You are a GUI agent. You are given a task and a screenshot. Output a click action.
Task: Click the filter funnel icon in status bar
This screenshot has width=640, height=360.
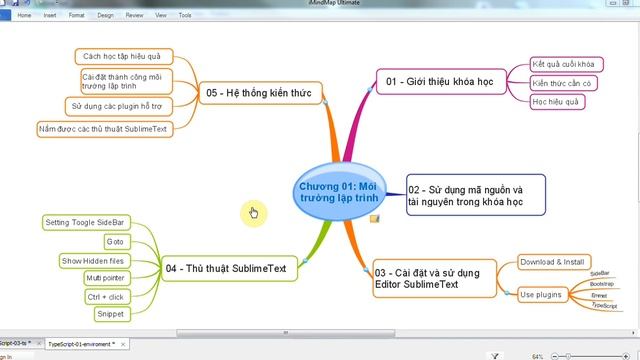point(495,356)
